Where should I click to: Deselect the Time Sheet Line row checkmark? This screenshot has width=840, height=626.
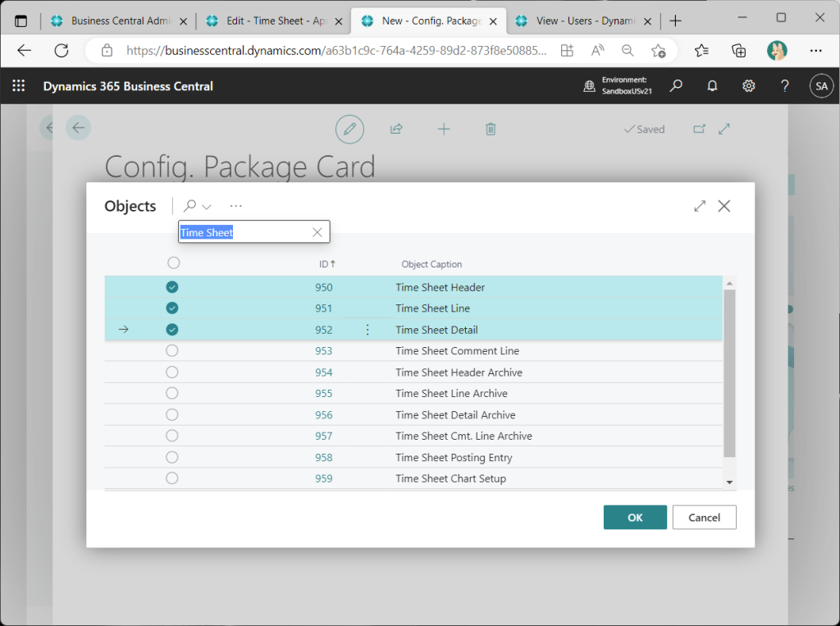[172, 308]
